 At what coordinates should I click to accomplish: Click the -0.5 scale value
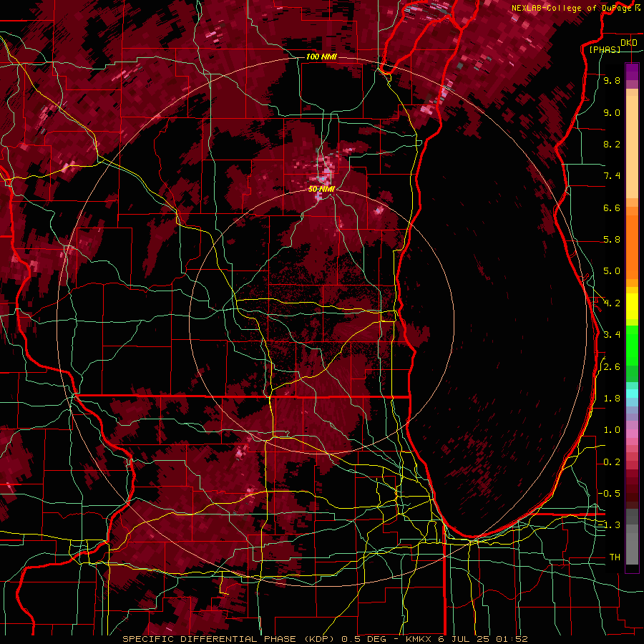coord(609,494)
